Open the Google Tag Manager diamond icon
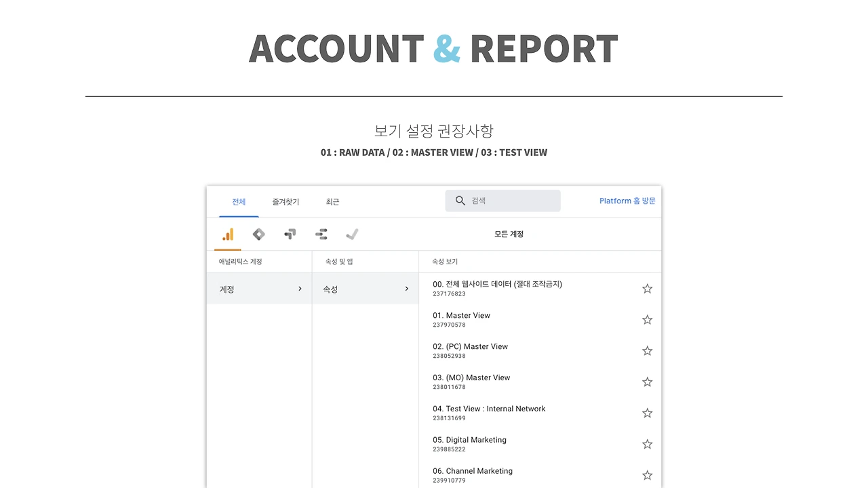Viewport: 868px width, 488px height. tap(258, 234)
